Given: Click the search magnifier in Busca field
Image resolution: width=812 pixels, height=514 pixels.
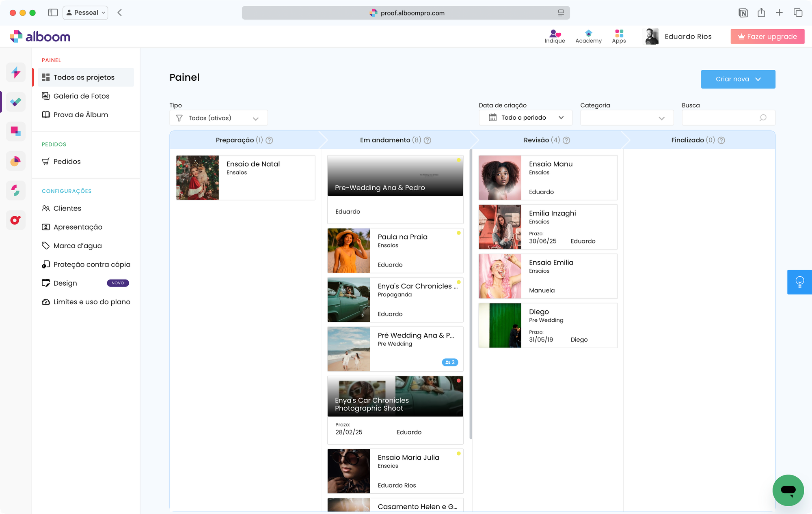Looking at the screenshot, I should tap(763, 118).
